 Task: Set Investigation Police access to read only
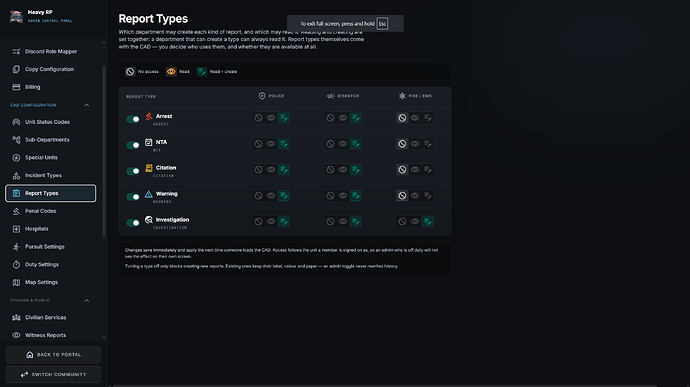click(x=271, y=221)
